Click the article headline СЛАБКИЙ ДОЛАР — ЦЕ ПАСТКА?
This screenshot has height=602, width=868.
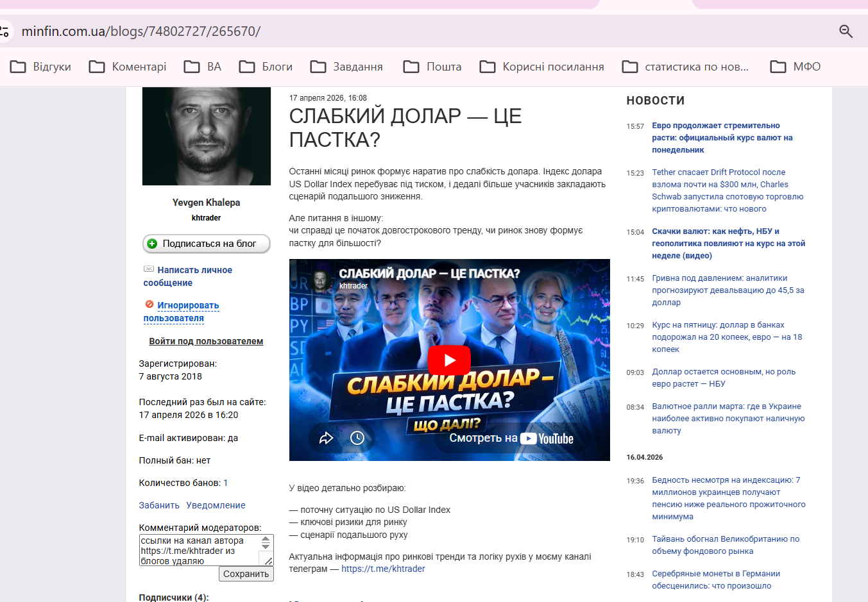coord(405,128)
